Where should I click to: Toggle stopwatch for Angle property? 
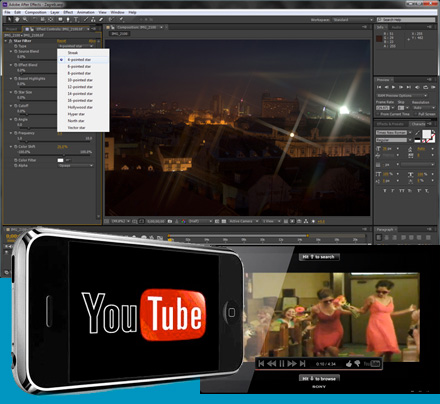click(x=15, y=119)
